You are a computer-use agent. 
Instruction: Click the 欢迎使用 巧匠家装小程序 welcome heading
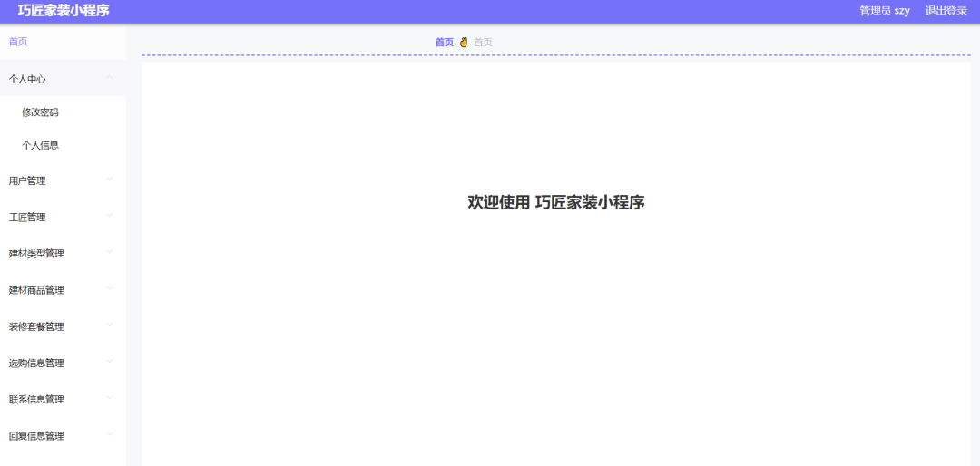click(556, 202)
